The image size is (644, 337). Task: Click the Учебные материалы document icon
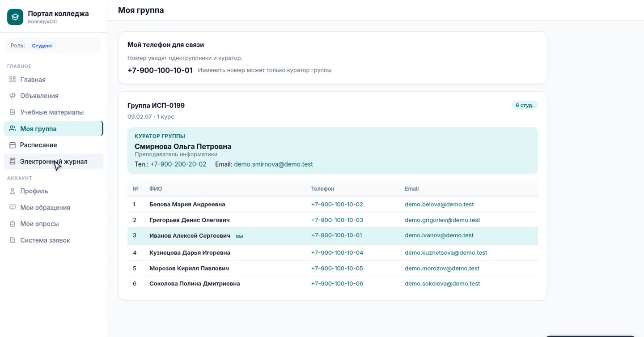coord(13,112)
